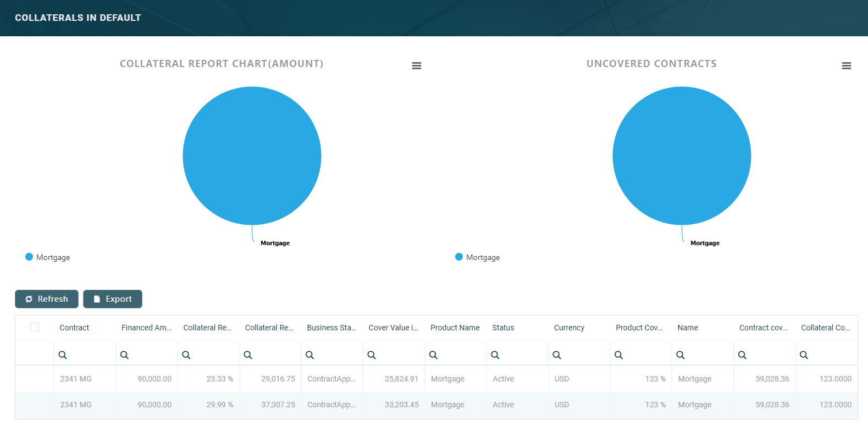
Task: Click the search icon under Financed Amount column
Action: 124,355
